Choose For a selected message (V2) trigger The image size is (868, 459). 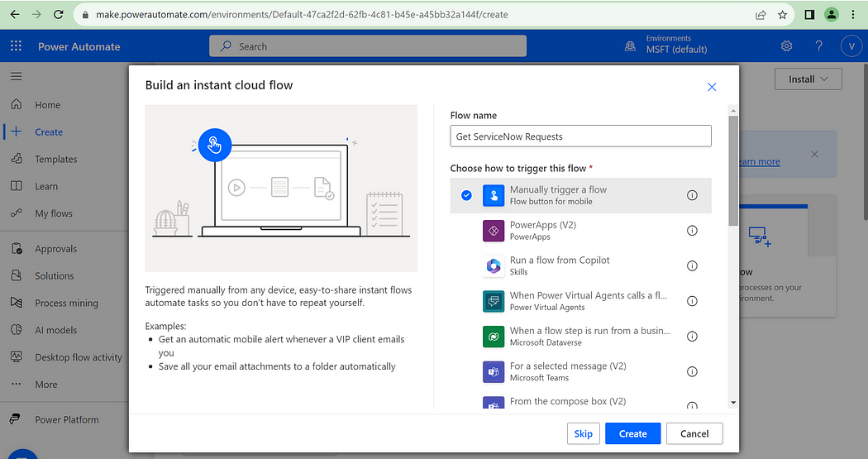click(580, 371)
